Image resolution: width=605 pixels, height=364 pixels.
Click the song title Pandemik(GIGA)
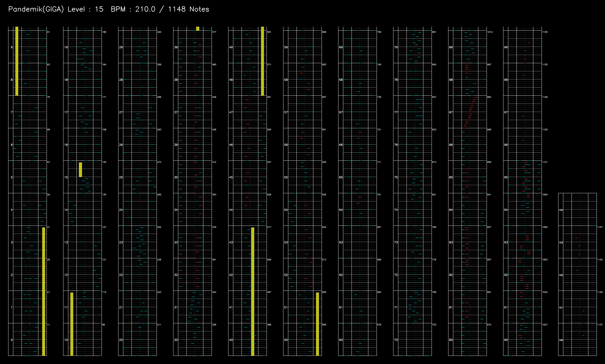click(36, 9)
